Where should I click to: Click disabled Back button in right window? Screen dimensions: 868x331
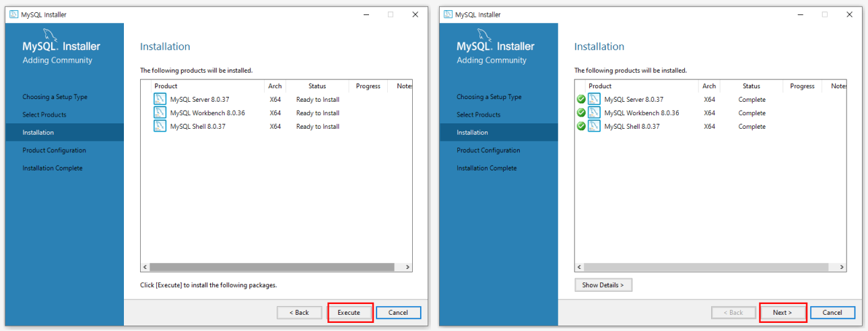click(733, 312)
